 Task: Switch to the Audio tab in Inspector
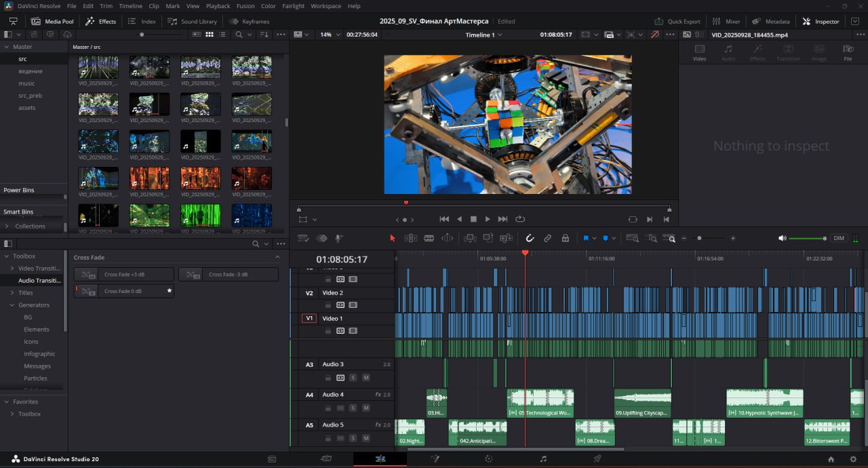point(728,53)
